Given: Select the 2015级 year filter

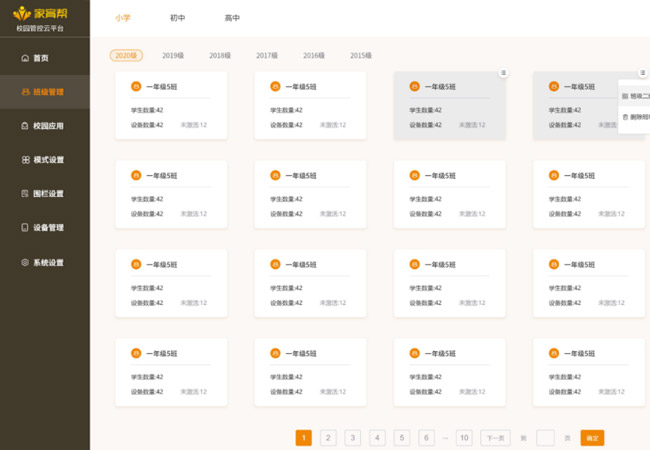Looking at the screenshot, I should point(361,56).
